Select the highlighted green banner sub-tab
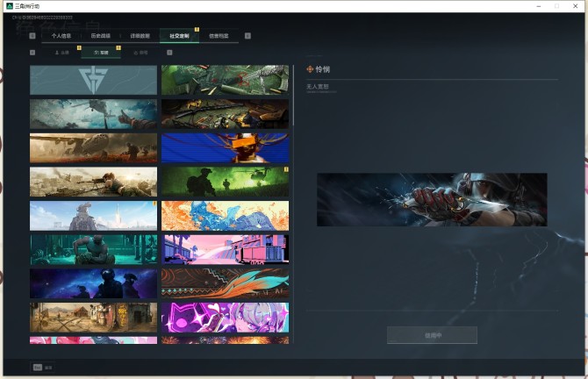Screen dimensions: 588x379 [101, 53]
